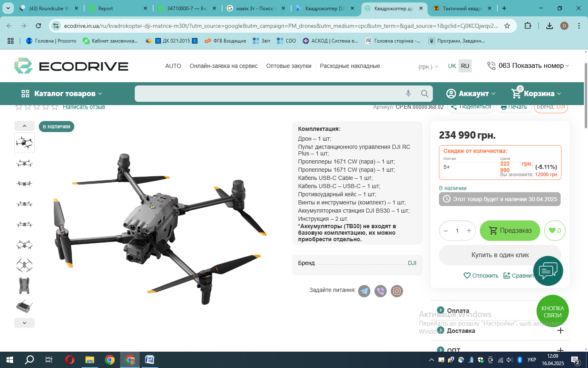This screenshot has width=588, height=368.
Task: Expand the Корзина dropdown
Action: tap(536, 94)
